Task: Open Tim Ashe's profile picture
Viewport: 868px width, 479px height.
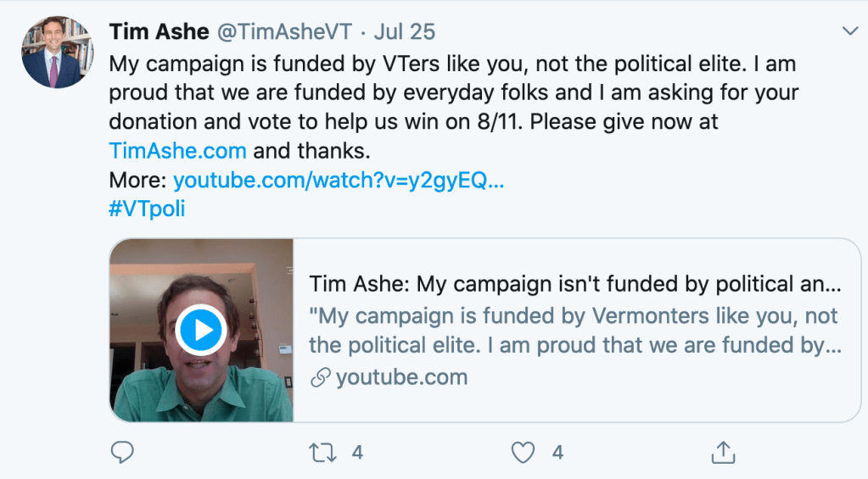Action: pos(57,52)
